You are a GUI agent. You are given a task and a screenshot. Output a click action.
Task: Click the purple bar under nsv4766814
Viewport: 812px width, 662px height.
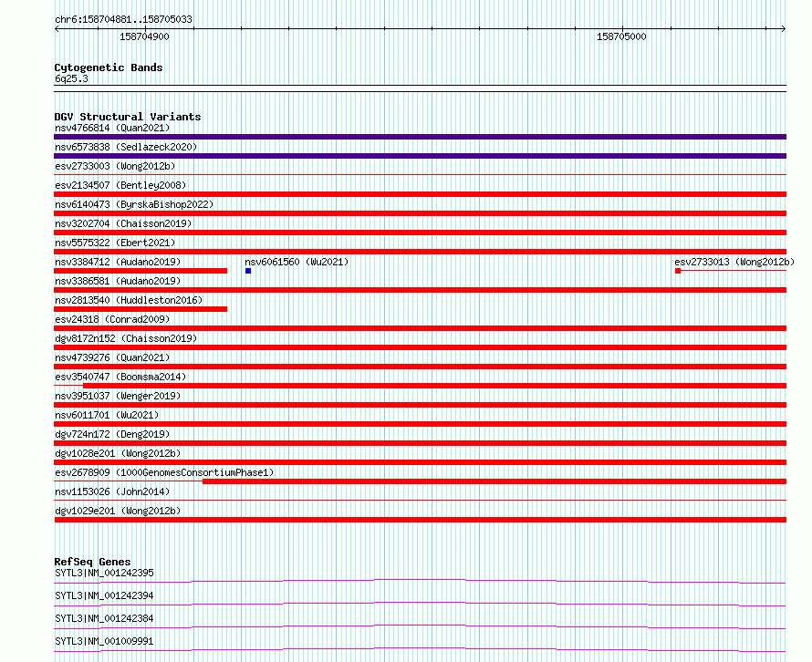pos(420,137)
